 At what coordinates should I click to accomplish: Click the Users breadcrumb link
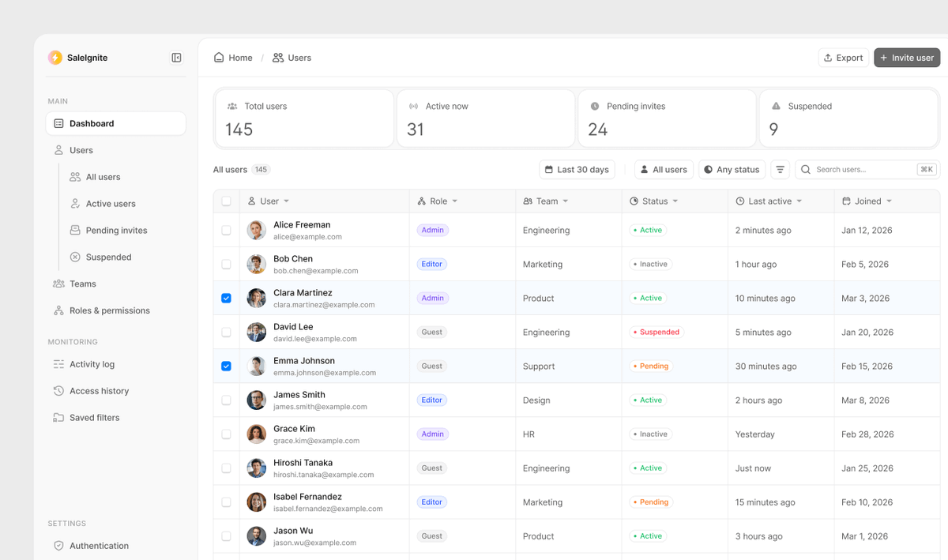point(292,58)
